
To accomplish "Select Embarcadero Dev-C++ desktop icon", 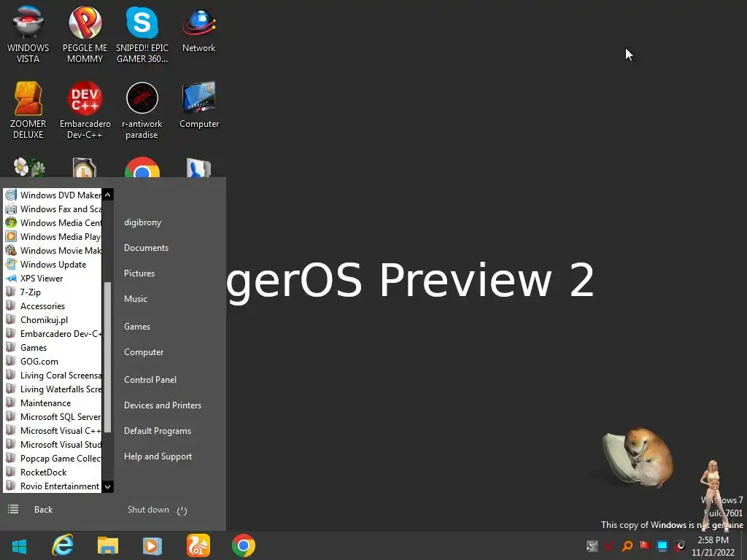I will coord(85,111).
